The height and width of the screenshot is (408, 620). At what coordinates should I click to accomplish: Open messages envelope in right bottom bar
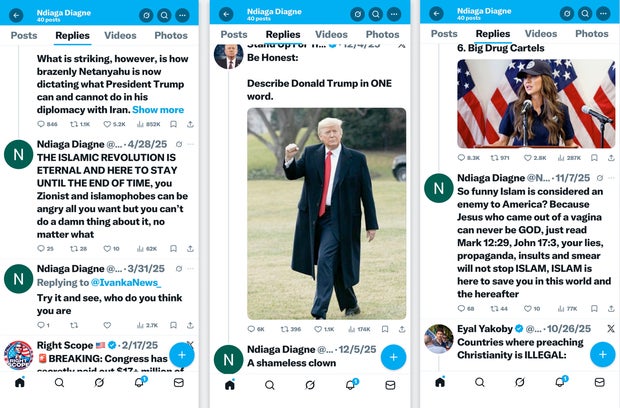click(600, 382)
